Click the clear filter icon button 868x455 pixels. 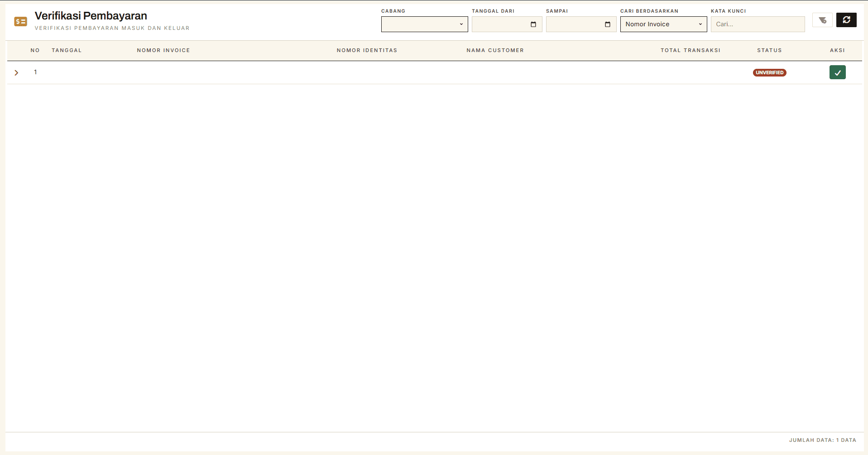click(822, 20)
